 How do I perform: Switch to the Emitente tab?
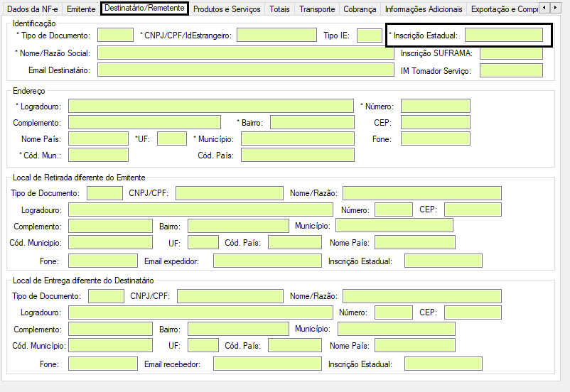tap(81, 9)
